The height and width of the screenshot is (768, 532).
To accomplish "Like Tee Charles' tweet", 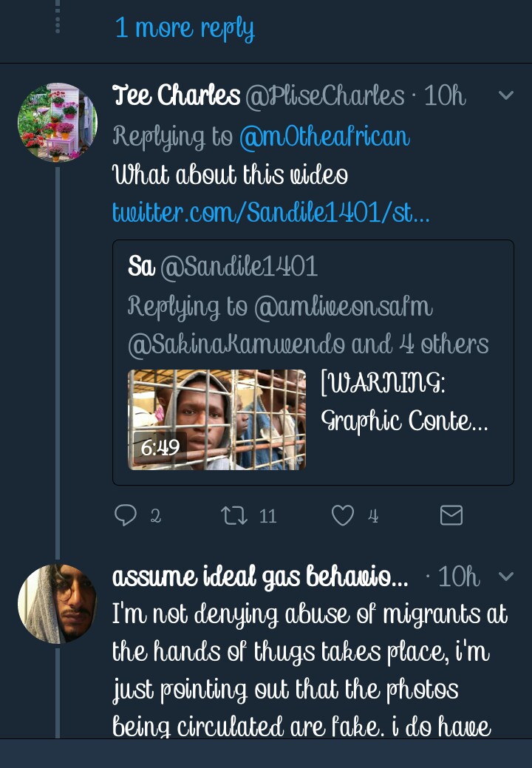I will tap(343, 514).
